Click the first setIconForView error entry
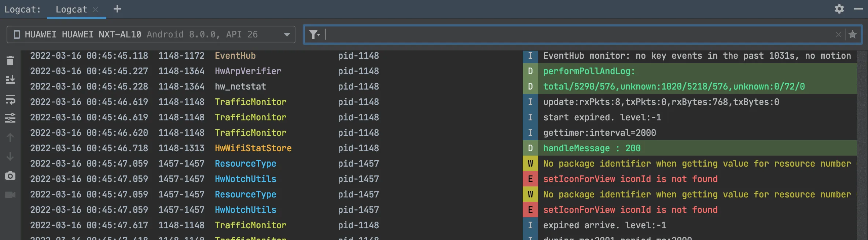Image resolution: width=868 pixels, height=240 pixels. 630,179
